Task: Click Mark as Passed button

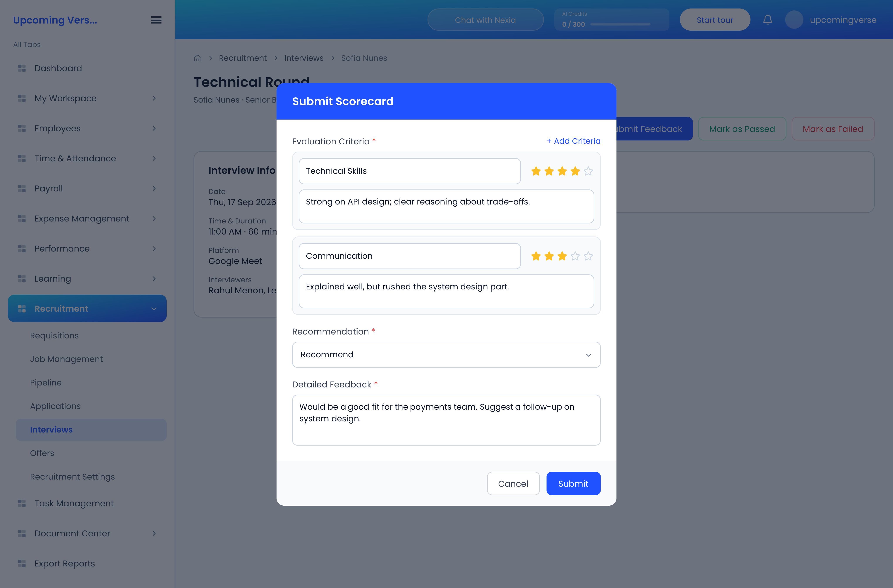Action: click(x=742, y=129)
